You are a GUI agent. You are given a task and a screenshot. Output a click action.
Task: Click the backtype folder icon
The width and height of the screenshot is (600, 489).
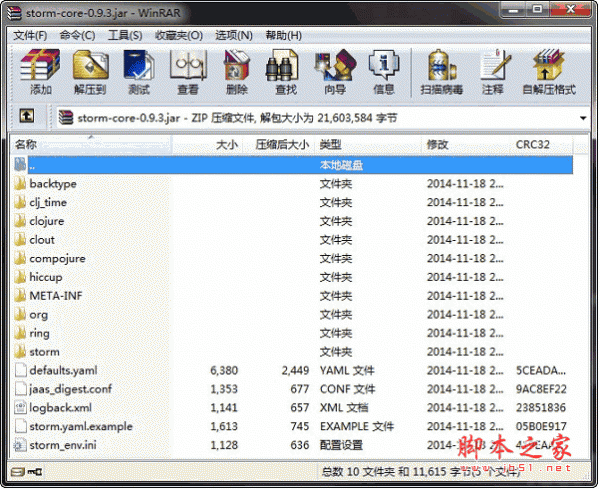tap(20, 184)
